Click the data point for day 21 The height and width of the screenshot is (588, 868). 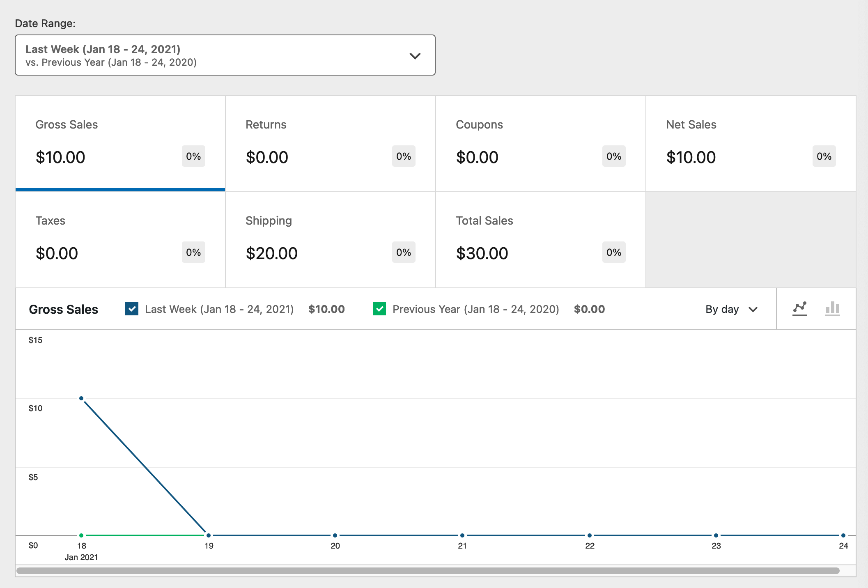(462, 535)
